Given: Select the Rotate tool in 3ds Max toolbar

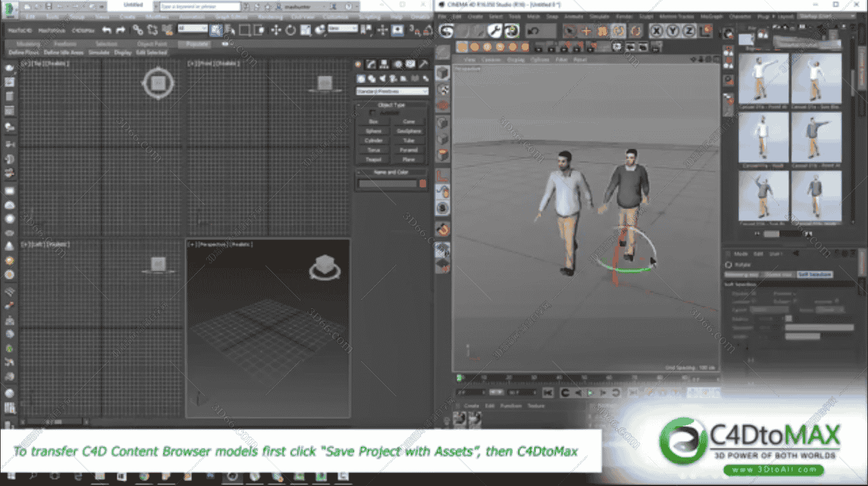Looking at the screenshot, I should coord(291,30).
